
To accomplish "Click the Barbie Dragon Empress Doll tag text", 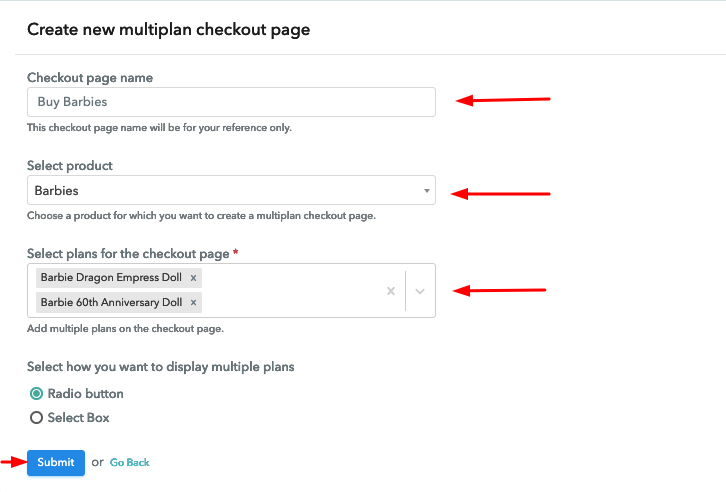I will [111, 277].
